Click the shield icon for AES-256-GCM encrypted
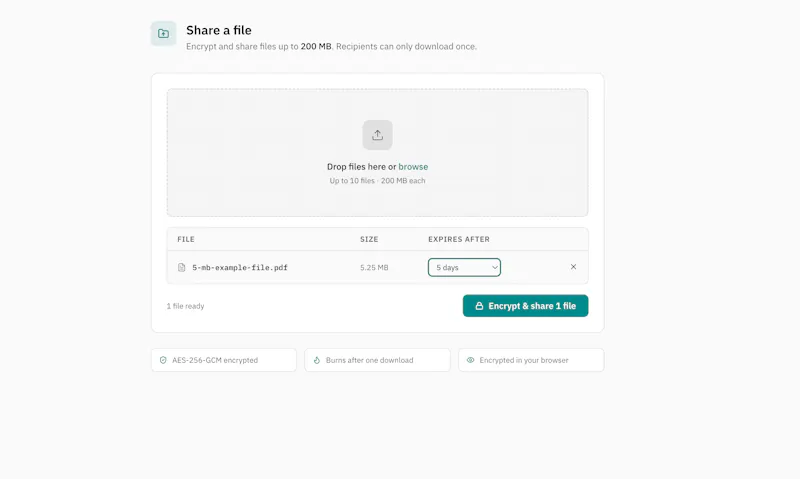The image size is (800, 479). tap(163, 360)
